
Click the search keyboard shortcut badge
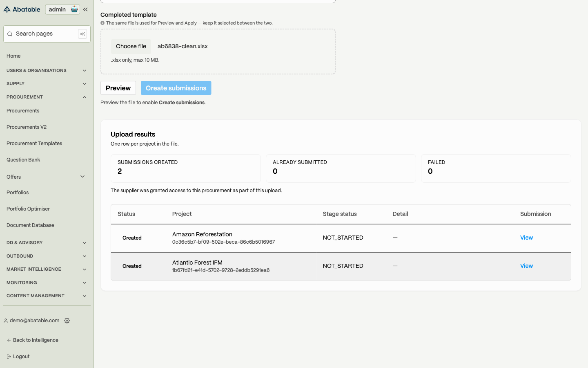pyautogui.click(x=82, y=34)
